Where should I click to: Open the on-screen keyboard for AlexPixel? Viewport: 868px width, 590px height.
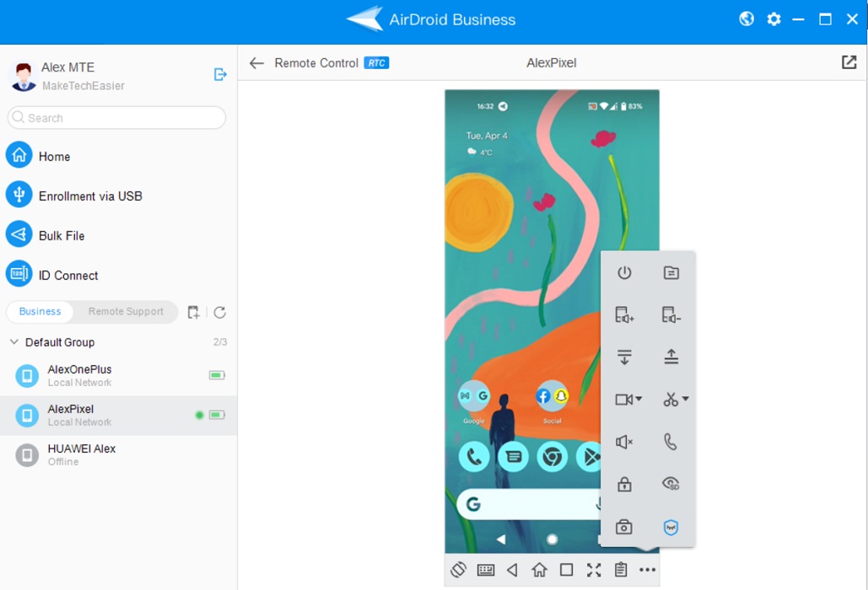[486, 570]
